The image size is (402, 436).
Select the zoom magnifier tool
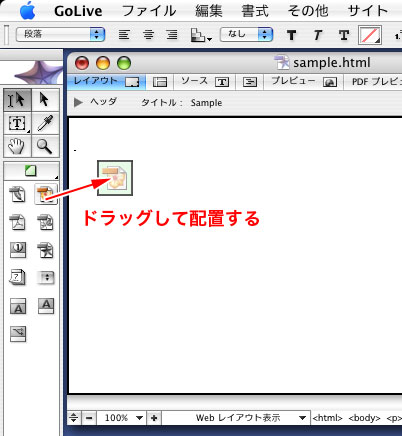click(45, 146)
